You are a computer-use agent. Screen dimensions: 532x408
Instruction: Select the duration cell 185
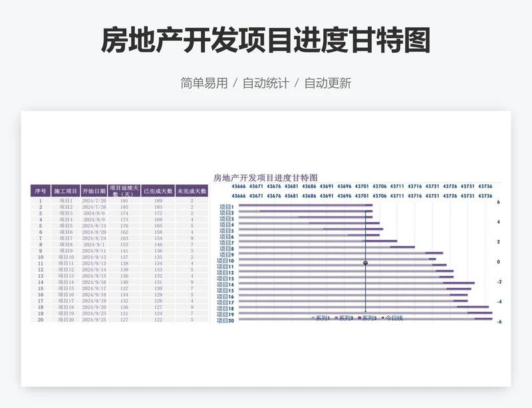click(x=124, y=207)
